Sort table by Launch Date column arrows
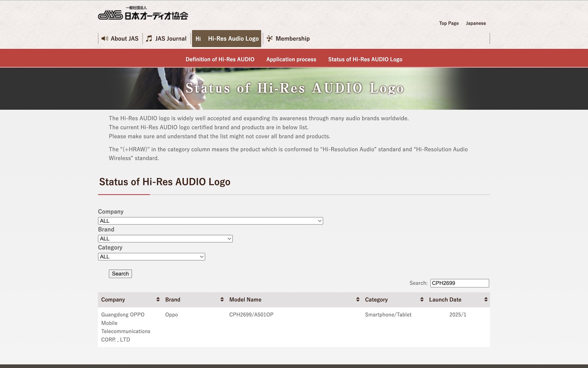Image resolution: width=588 pixels, height=368 pixels. [485, 300]
